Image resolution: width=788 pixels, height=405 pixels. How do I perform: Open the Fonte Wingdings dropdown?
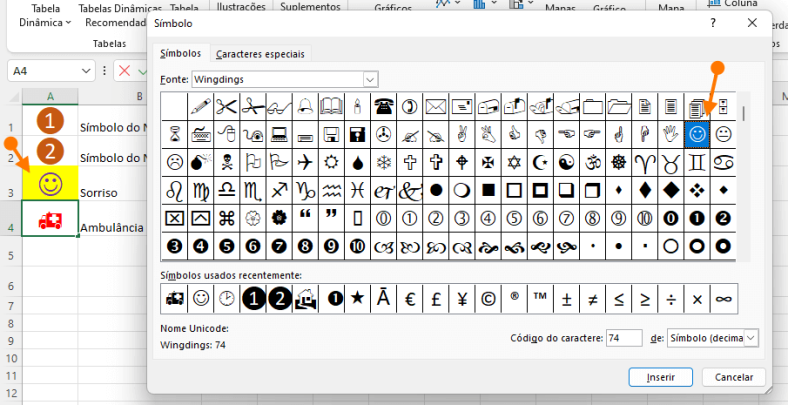[371, 79]
